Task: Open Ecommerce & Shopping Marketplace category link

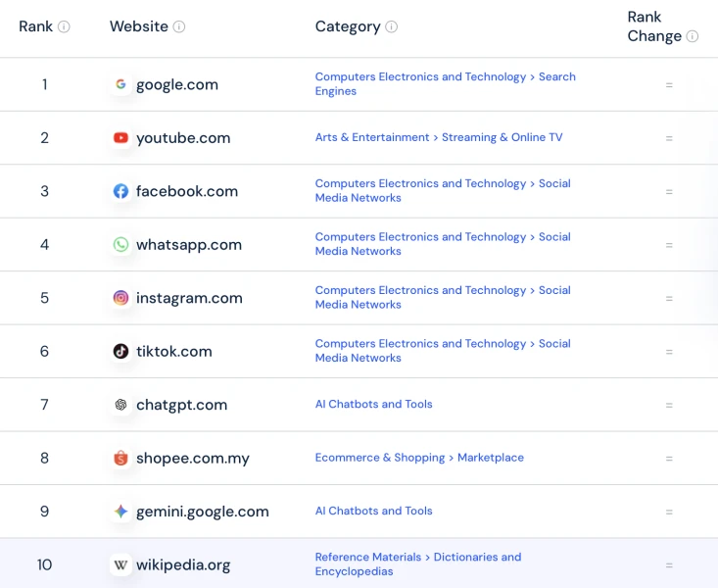Action: [x=419, y=458]
